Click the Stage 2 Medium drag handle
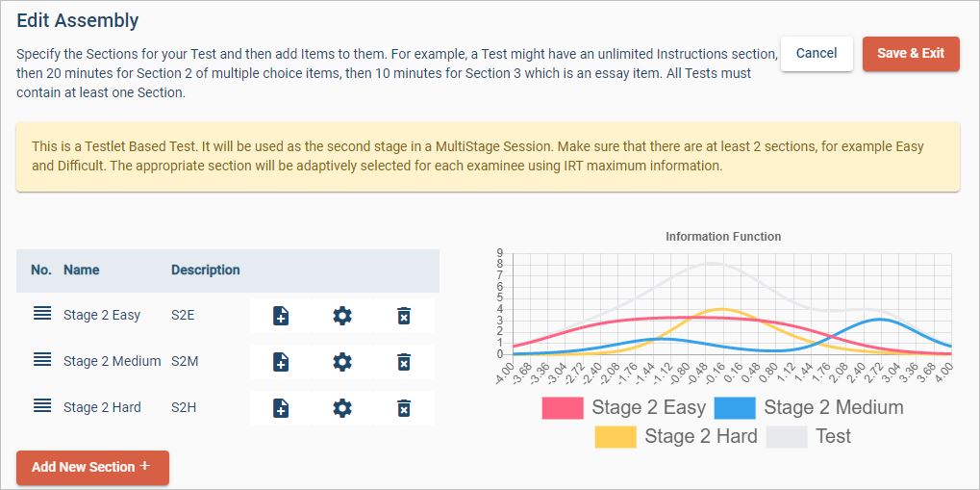Viewport: 980px width, 490px height. click(42, 360)
